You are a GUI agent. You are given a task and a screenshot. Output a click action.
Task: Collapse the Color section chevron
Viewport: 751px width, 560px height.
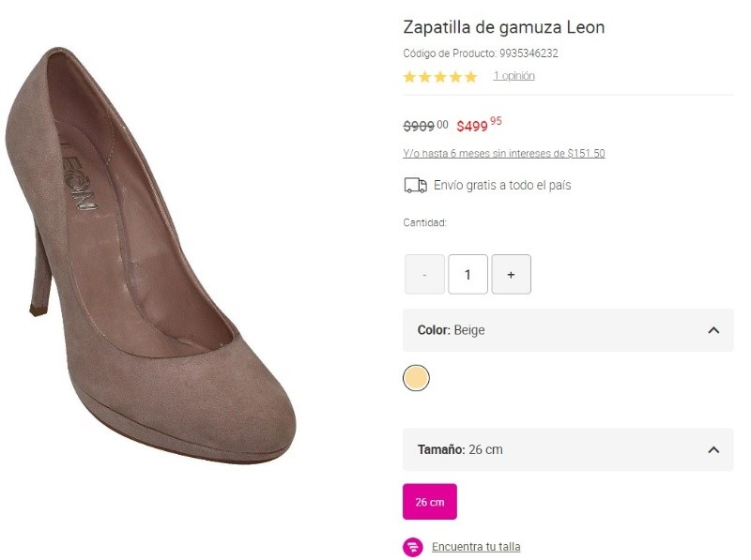713,330
